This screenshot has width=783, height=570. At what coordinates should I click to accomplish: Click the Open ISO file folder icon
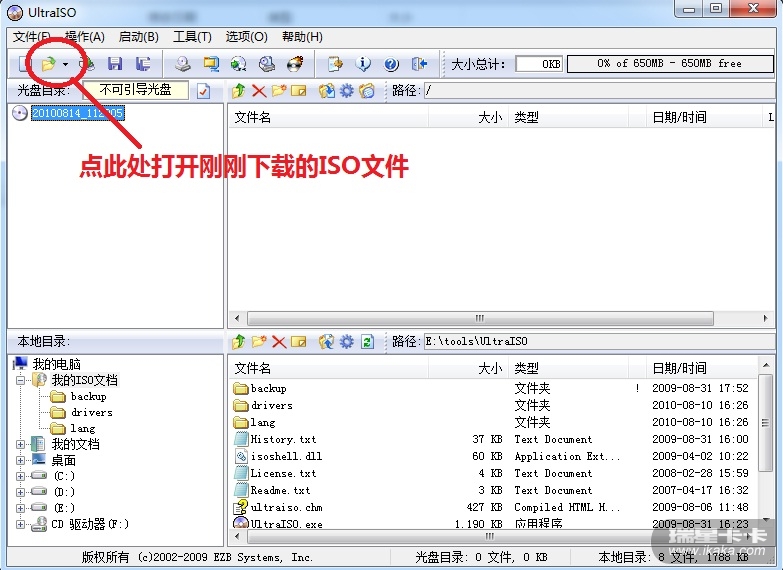(x=48, y=64)
